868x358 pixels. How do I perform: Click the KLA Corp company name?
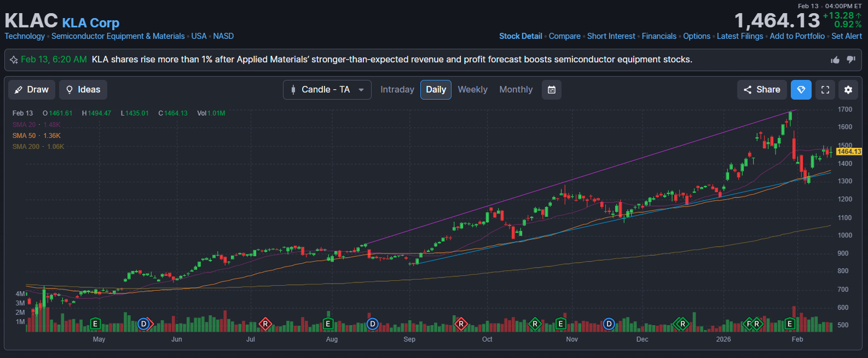(x=91, y=23)
